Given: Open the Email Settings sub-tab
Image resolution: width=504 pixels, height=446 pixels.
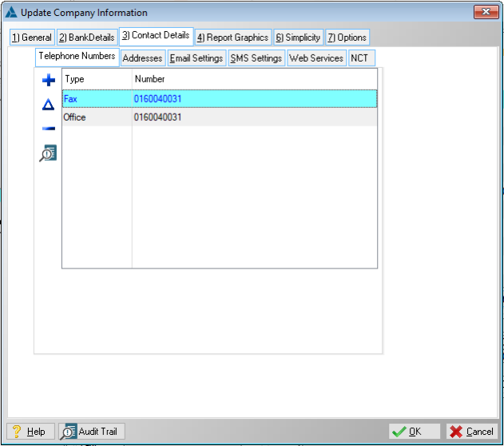Looking at the screenshot, I should click(x=196, y=58).
